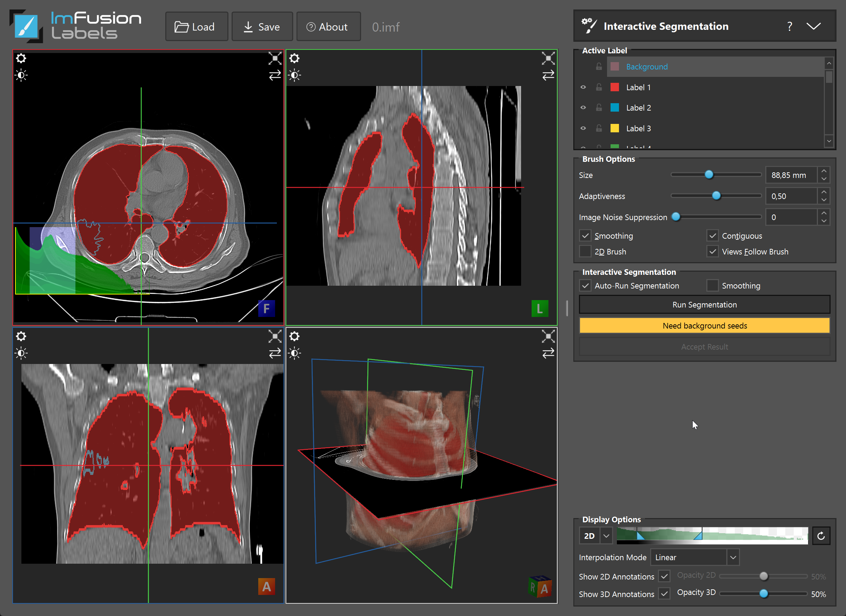Reset the display window level

[x=821, y=536]
